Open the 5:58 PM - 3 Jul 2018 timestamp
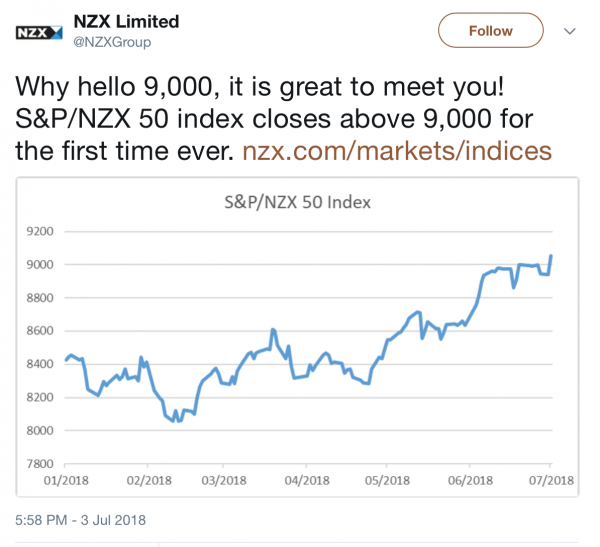 coord(82,520)
